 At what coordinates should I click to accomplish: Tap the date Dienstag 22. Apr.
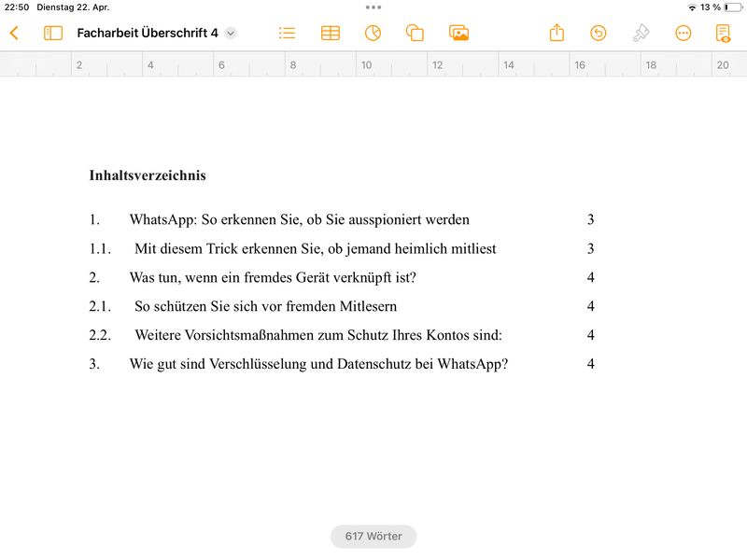[x=73, y=7]
